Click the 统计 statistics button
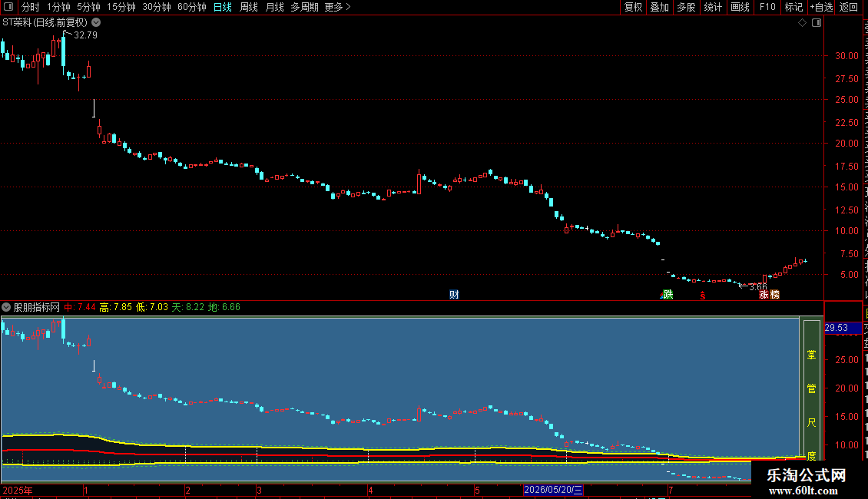868x499 pixels. (x=712, y=7)
